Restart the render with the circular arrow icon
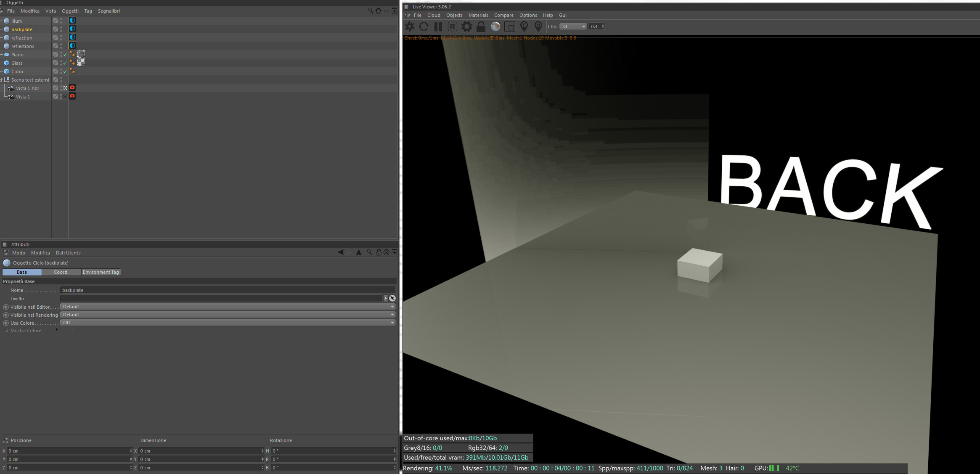Viewport: 980px width, 474px height. click(x=424, y=26)
